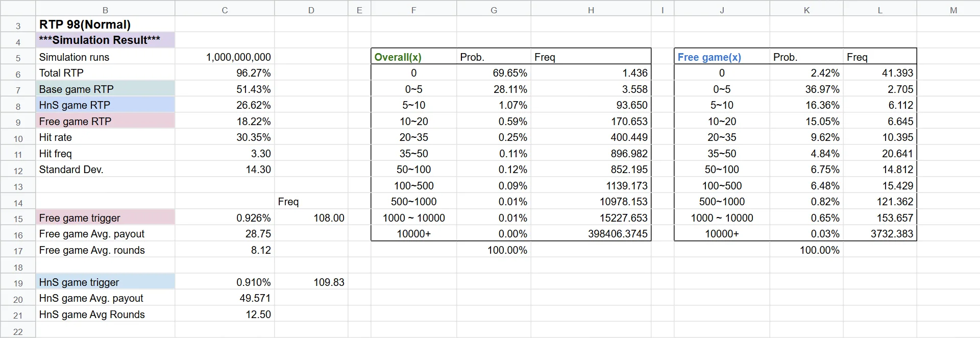The height and width of the screenshot is (338, 980).
Task: Click the 26.62% value cell
Action: tap(225, 105)
